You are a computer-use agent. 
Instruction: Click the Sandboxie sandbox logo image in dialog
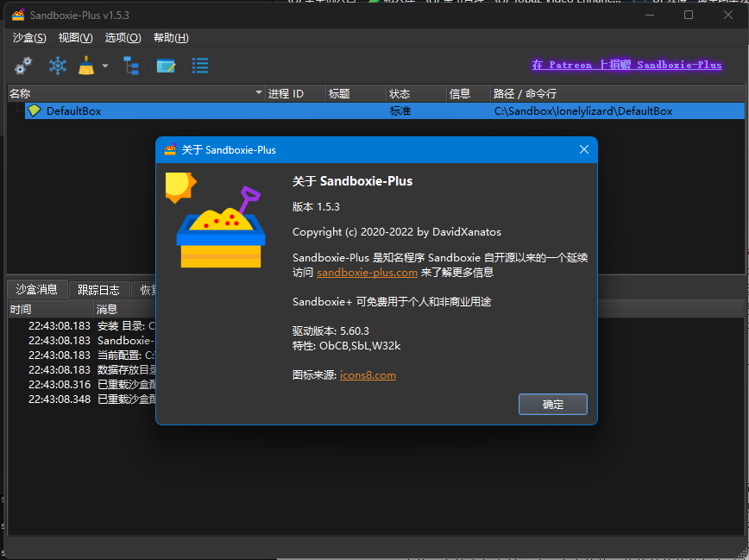[x=216, y=221]
